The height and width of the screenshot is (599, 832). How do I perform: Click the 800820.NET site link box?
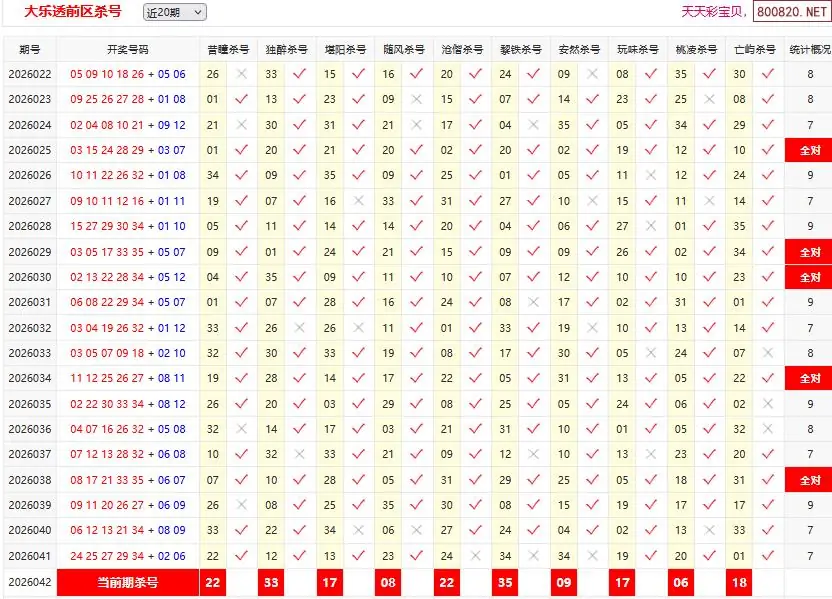pyautogui.click(x=793, y=12)
